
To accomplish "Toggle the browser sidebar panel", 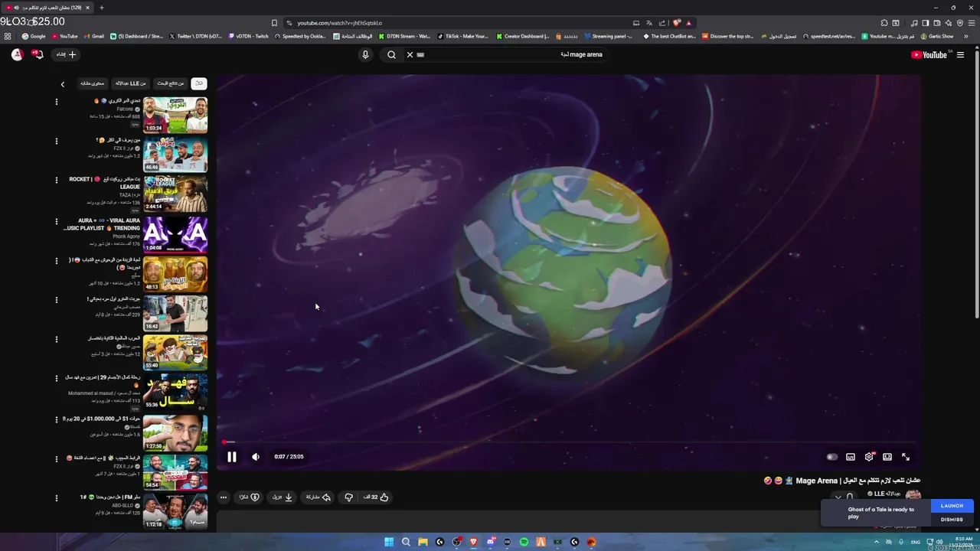I will pyautogui.click(x=925, y=23).
